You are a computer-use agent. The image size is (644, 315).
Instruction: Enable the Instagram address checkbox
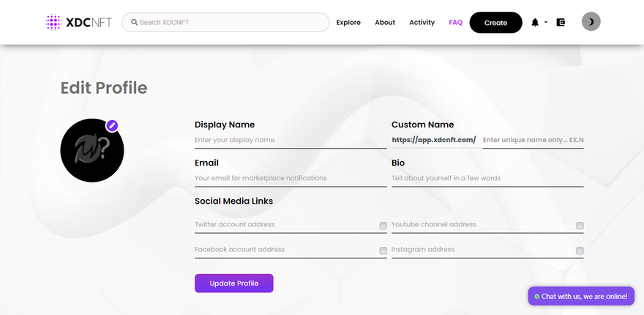tap(580, 251)
